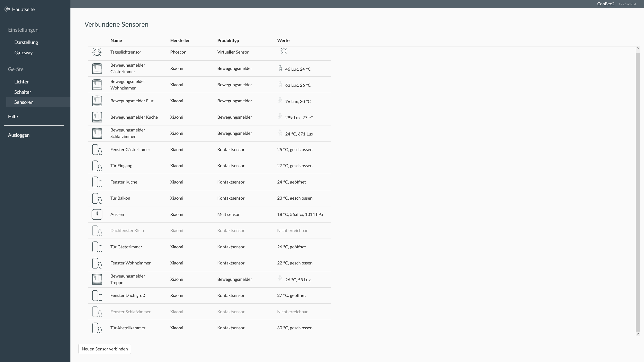Image resolution: width=644 pixels, height=362 pixels.
Task: Select the Tageslichtsensor name
Action: (x=126, y=52)
